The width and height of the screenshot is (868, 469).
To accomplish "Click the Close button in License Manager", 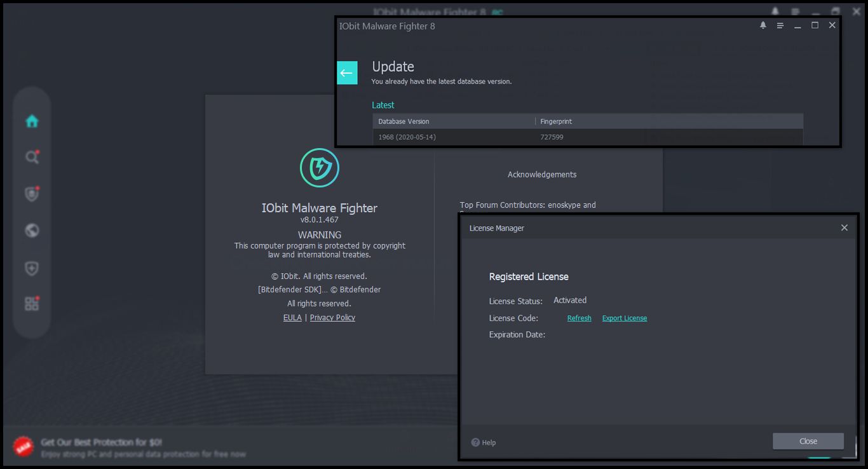I will click(808, 441).
